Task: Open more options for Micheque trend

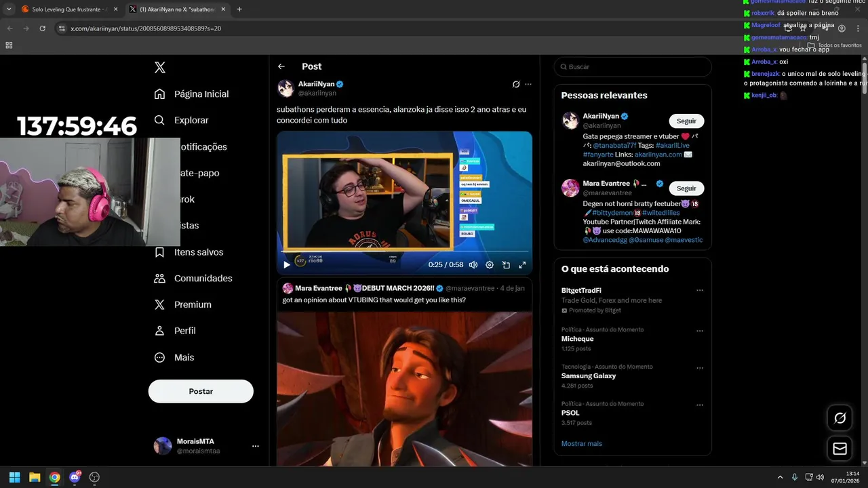Action: [x=700, y=331]
